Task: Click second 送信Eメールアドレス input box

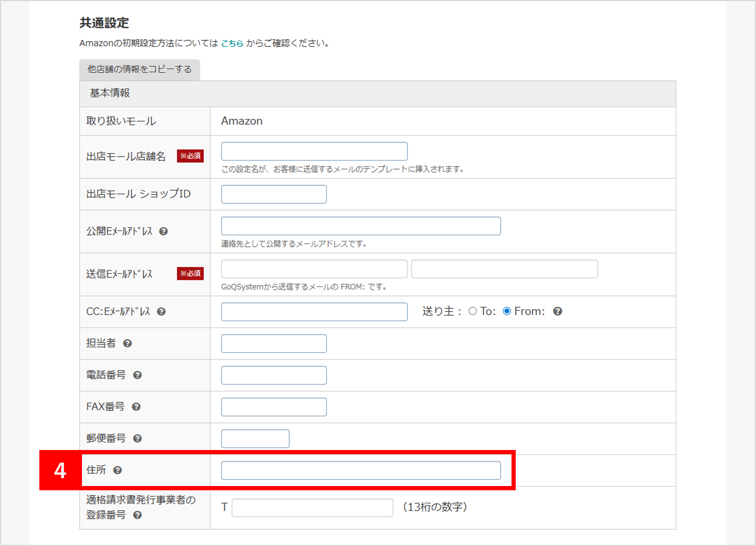Action: coord(504,269)
